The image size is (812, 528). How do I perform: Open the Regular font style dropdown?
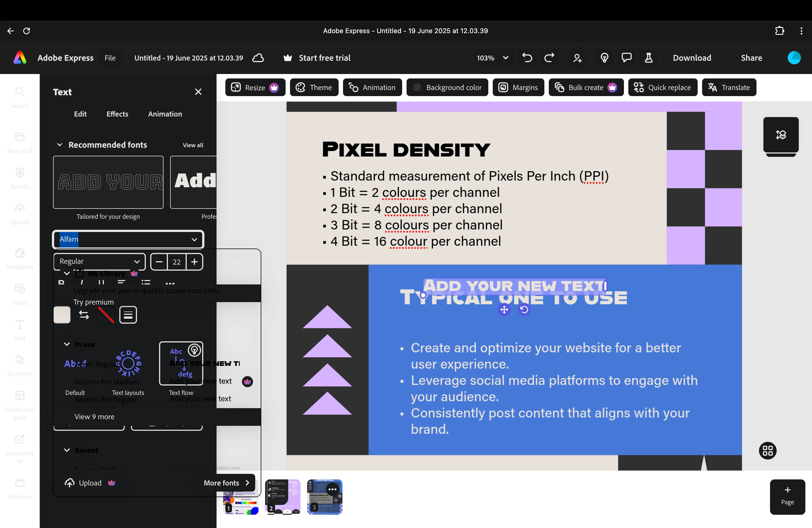[99, 262]
